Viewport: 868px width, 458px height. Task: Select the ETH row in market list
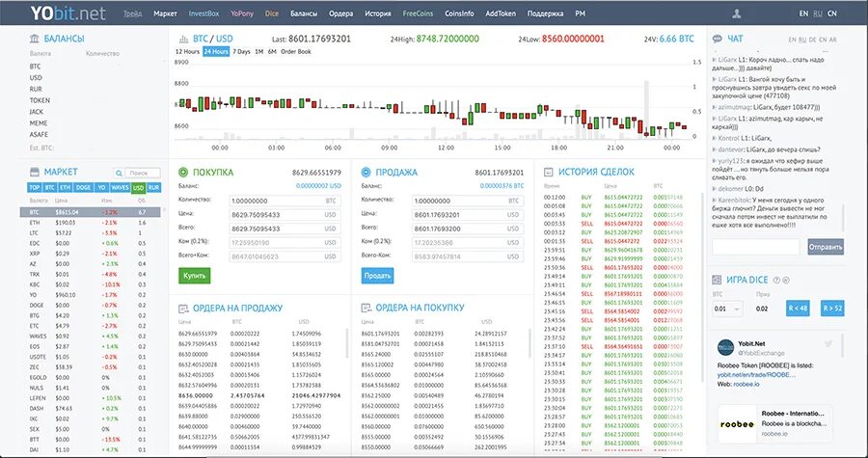click(x=91, y=223)
